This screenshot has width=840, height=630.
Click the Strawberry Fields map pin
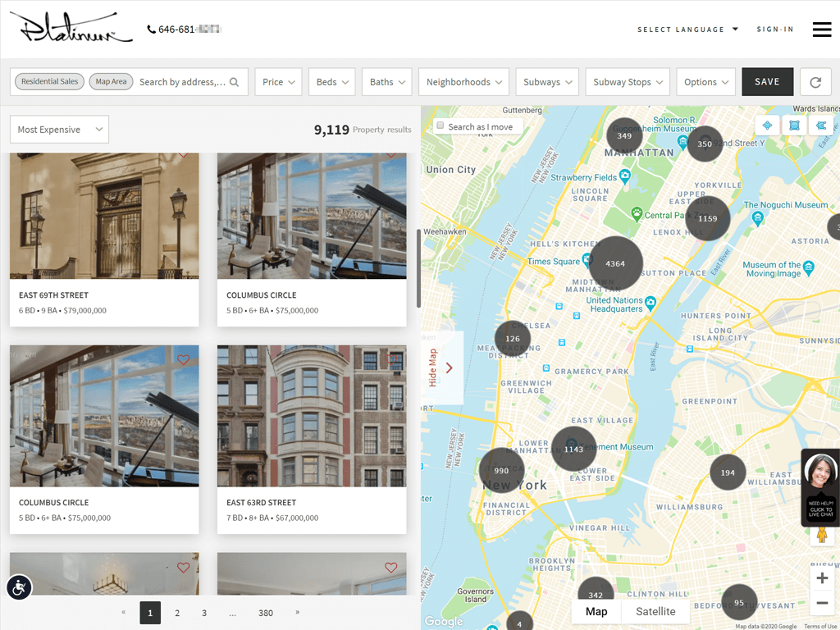point(624,176)
